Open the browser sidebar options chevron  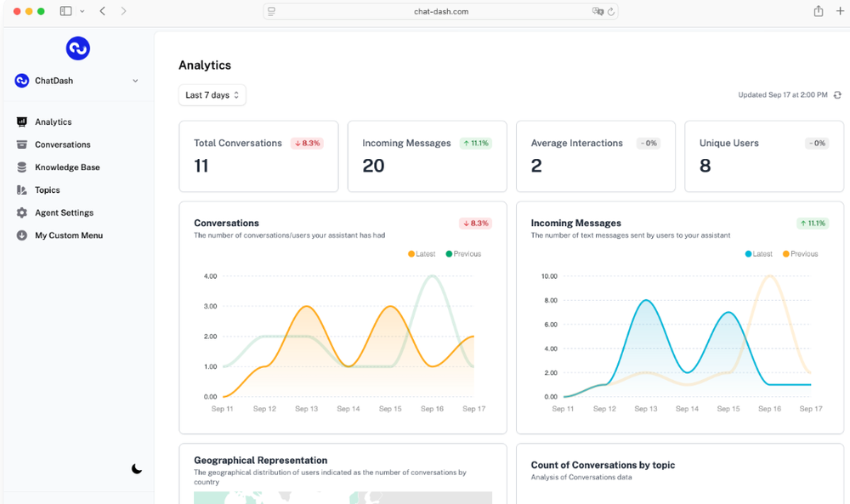pyautogui.click(x=82, y=11)
